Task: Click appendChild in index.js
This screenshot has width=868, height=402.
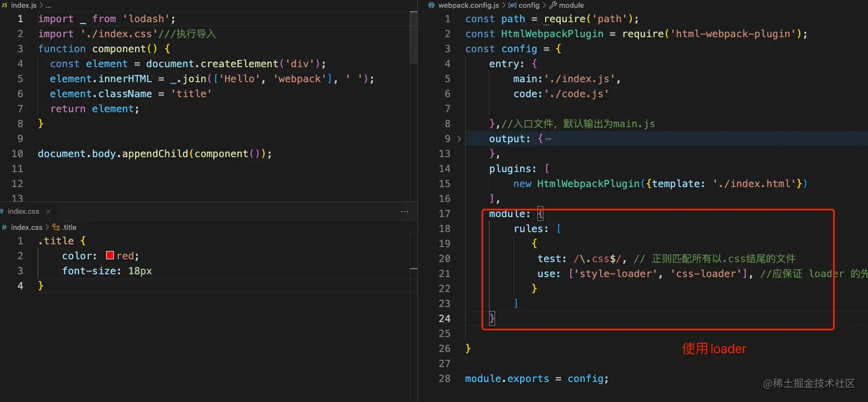Action: pos(155,154)
